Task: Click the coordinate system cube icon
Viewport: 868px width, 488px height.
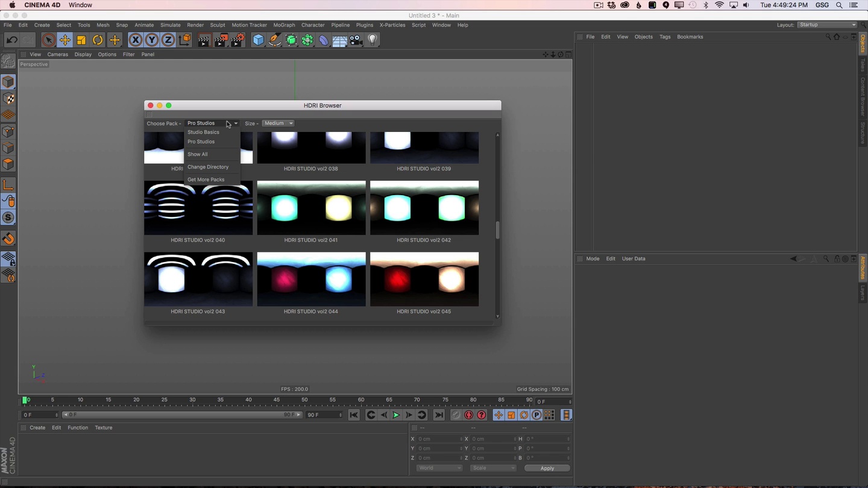Action: (x=185, y=40)
